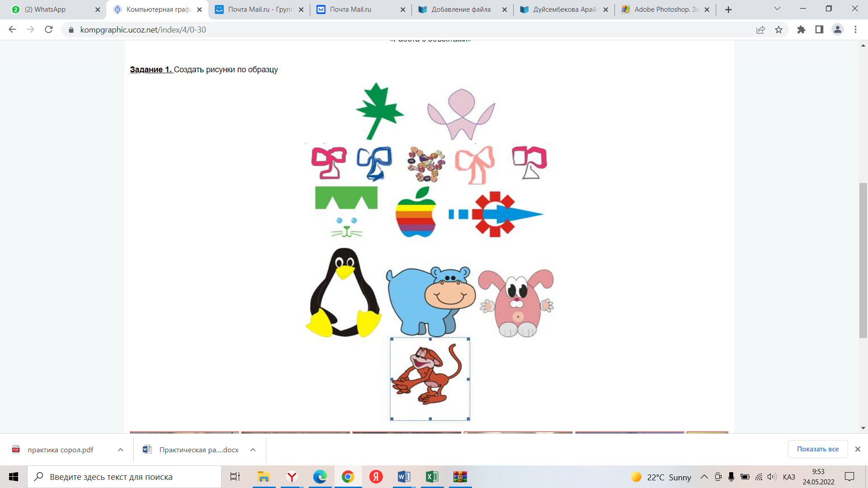
Task: Select the penguin image
Action: coord(344,292)
